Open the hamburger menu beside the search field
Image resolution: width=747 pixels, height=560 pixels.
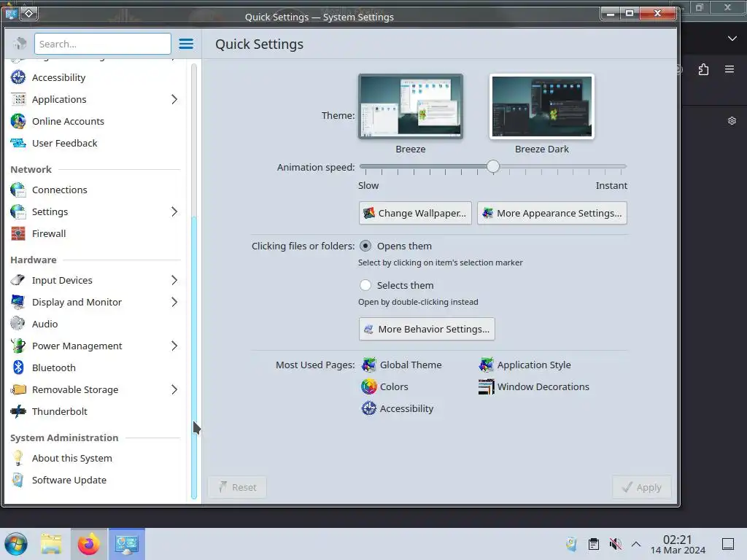point(186,44)
